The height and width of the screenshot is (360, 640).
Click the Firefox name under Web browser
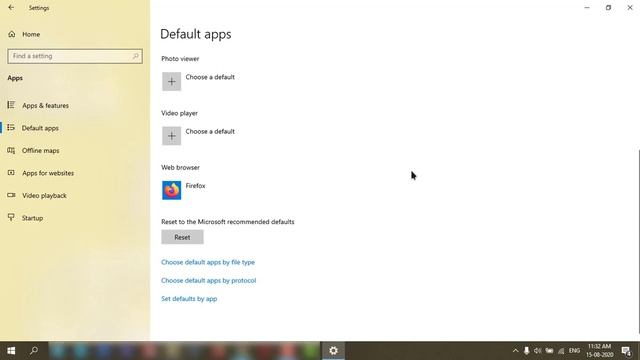(x=195, y=186)
